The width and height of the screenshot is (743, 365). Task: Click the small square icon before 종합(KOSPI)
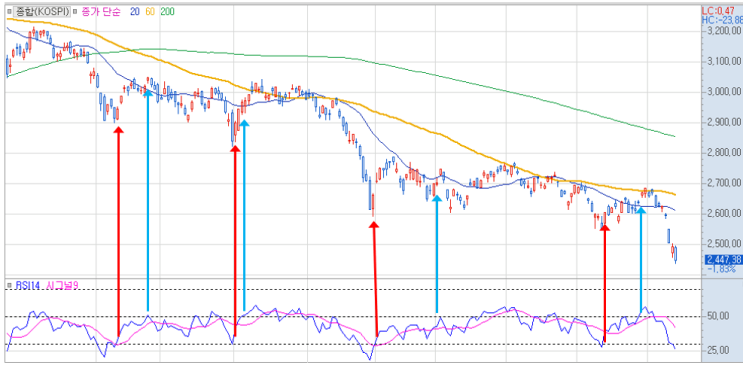(10, 11)
